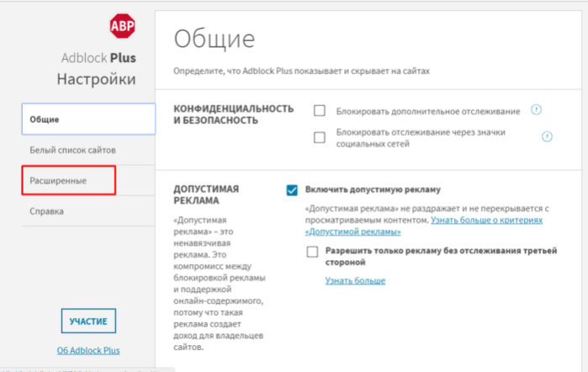This screenshot has width=588, height=372.
Task: Open help icon for social media icons tracking
Action: point(547,136)
